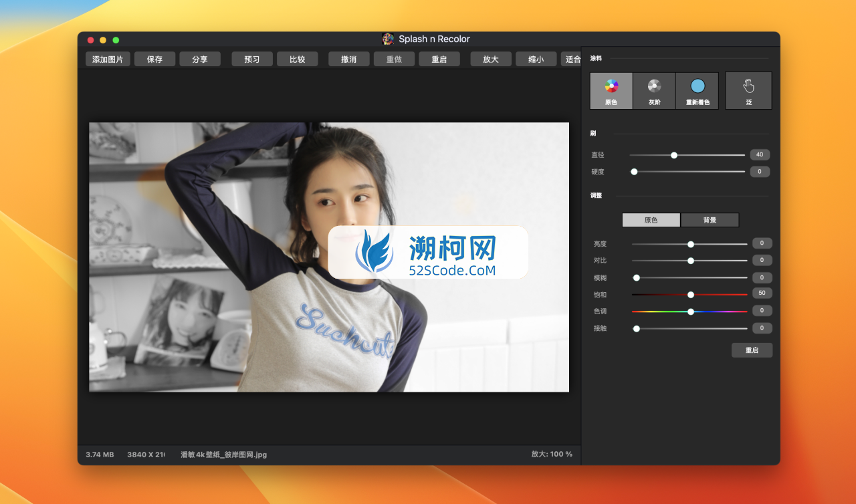Click the 缩小 zoom out button
Viewport: 856px width, 504px height.
(x=536, y=59)
